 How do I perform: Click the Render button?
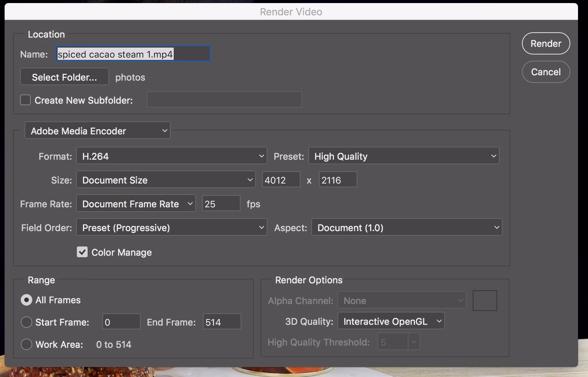(546, 43)
